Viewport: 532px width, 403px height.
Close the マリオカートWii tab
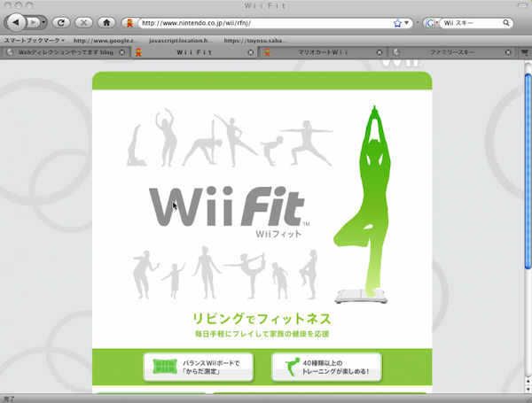tap(379, 52)
